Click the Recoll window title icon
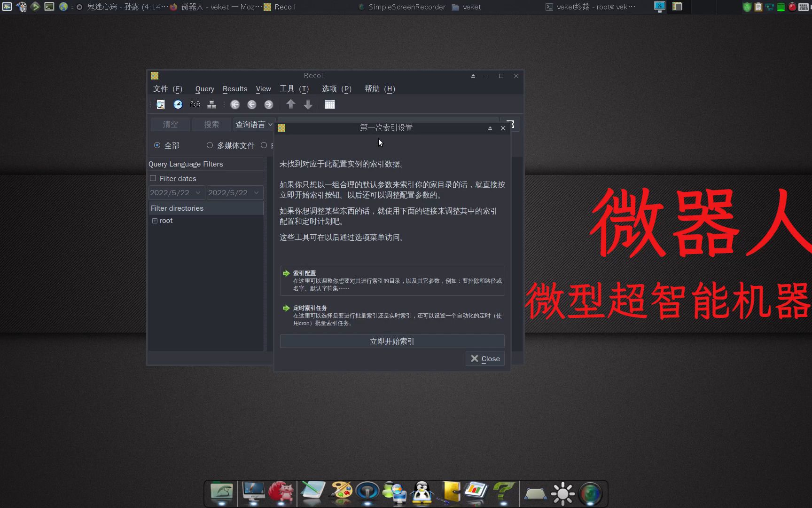Viewport: 812px width, 508px height. tap(155, 76)
